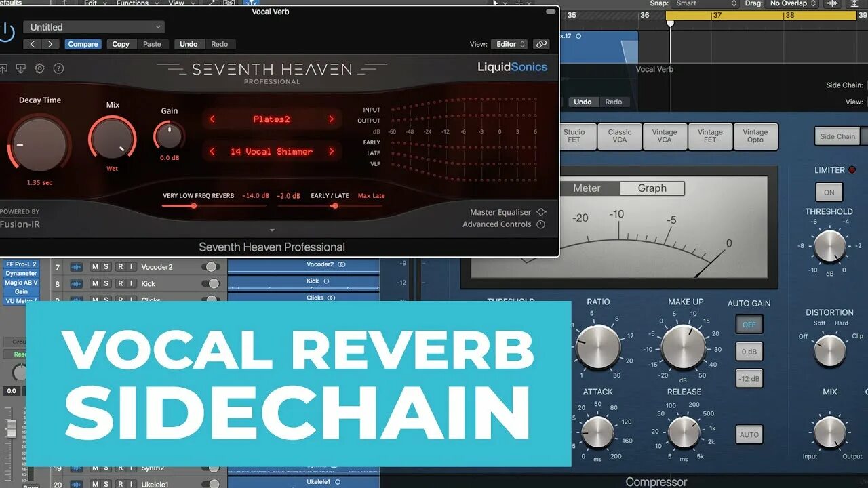Open the View Editor dropdown
This screenshot has height=488, width=868.
point(509,44)
